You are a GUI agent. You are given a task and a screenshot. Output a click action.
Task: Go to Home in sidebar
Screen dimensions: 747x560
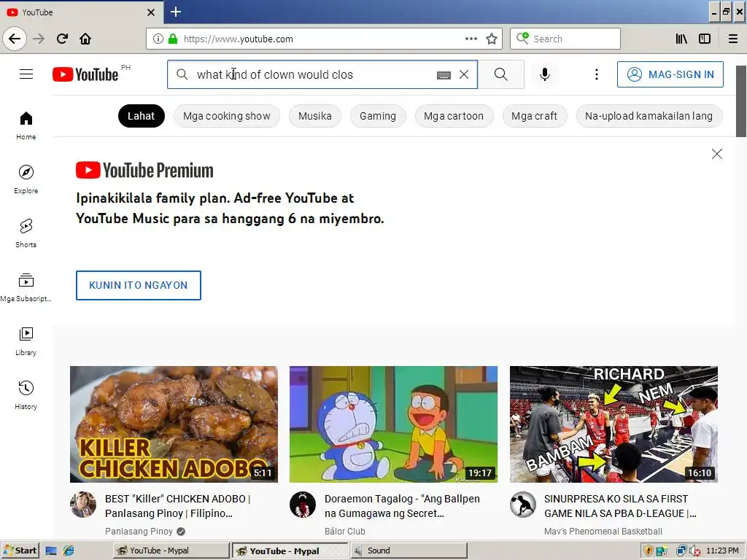(x=26, y=125)
